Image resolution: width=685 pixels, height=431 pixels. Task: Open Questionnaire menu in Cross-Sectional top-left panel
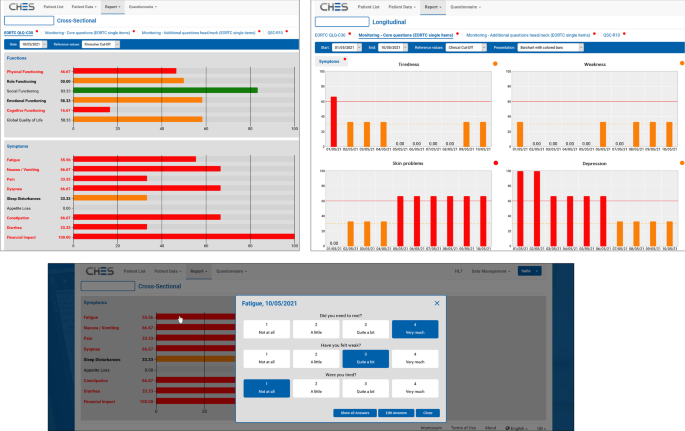[x=143, y=7]
